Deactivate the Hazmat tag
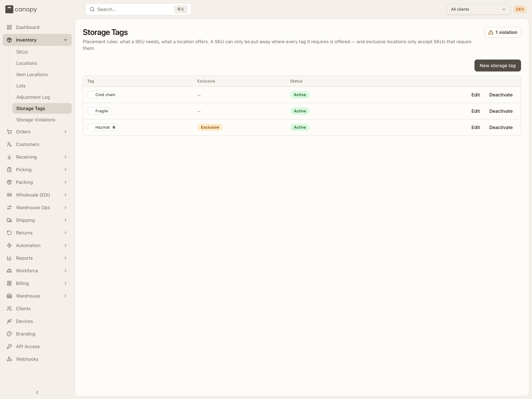Viewport: 532px width, 399px height. pyautogui.click(x=501, y=128)
